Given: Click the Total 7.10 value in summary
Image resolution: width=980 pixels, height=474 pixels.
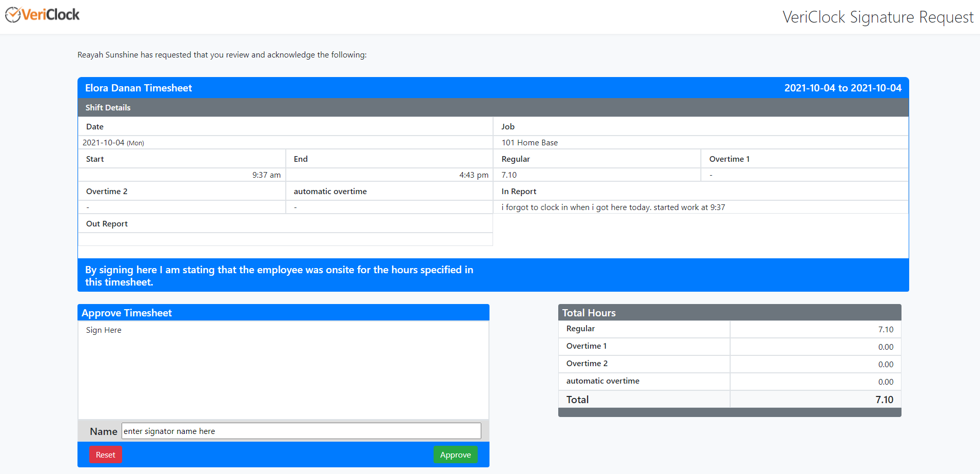Looking at the screenshot, I should (884, 400).
